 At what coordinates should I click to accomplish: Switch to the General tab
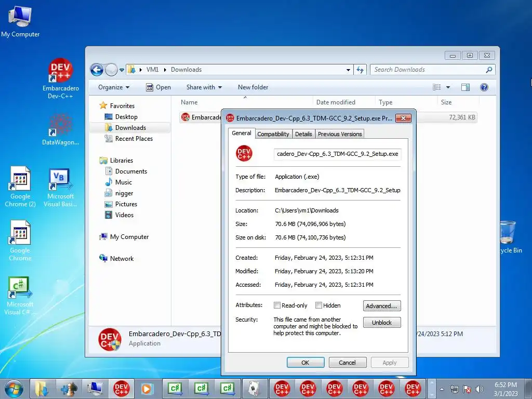(x=242, y=133)
